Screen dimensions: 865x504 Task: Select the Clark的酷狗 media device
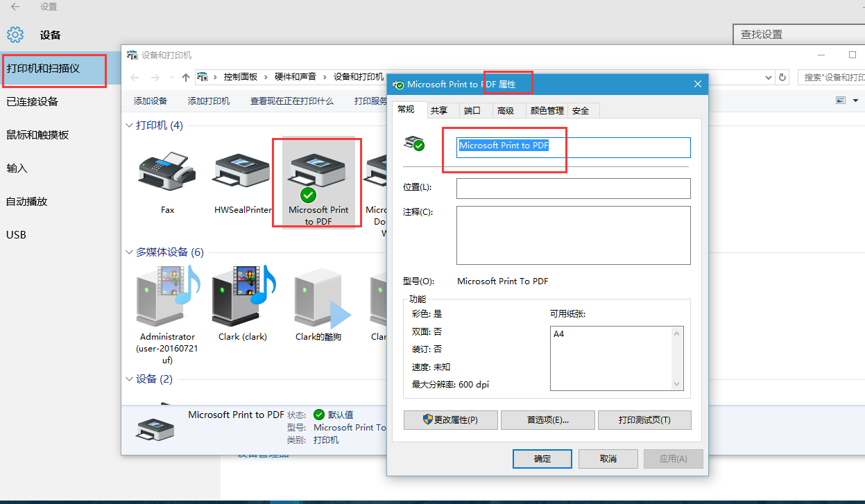[318, 306]
